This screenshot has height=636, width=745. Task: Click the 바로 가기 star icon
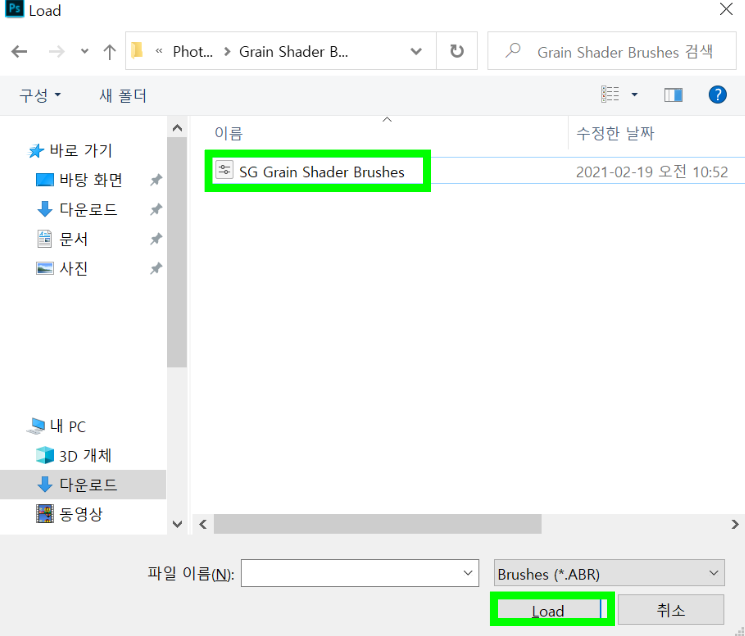pos(36,151)
